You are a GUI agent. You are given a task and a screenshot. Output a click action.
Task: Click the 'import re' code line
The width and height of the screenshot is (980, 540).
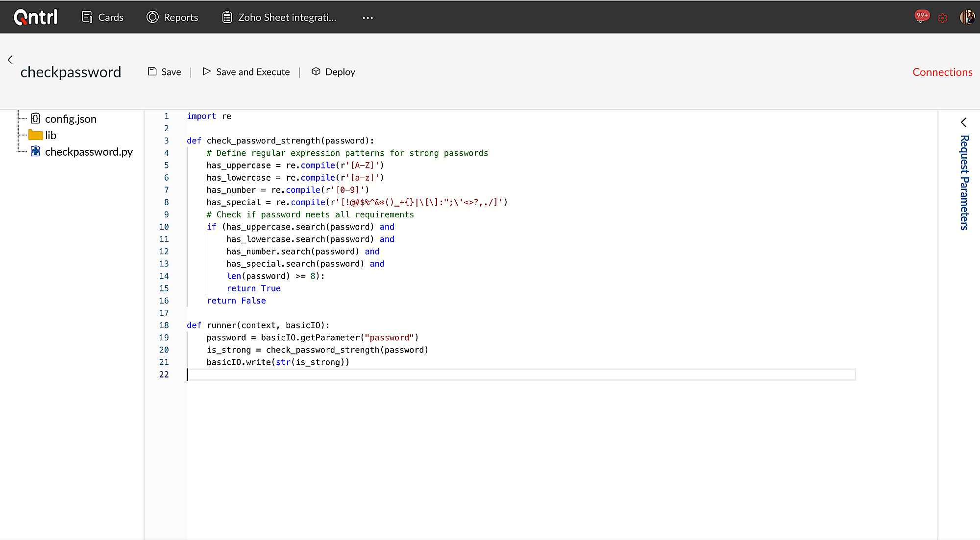click(209, 116)
